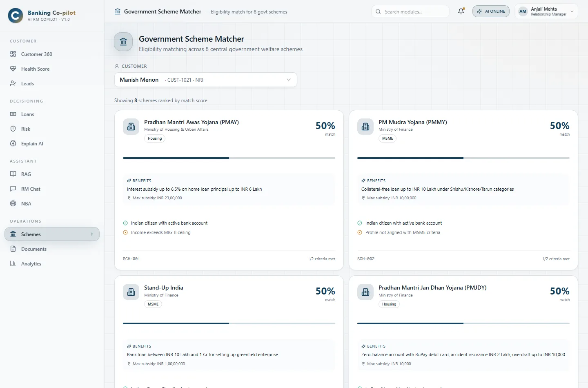
Task: Click the SCH-002 scheme ID
Action: click(x=366, y=259)
